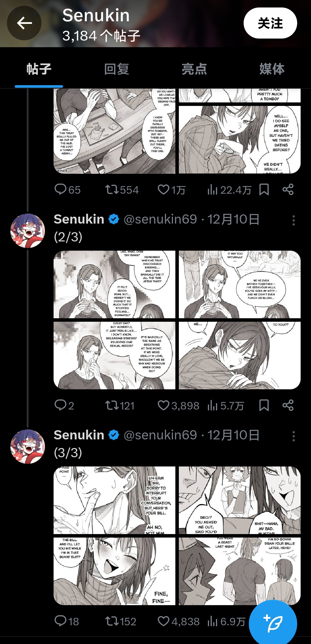Tap the back arrow button
This screenshot has height=644, width=311.
pyautogui.click(x=24, y=23)
